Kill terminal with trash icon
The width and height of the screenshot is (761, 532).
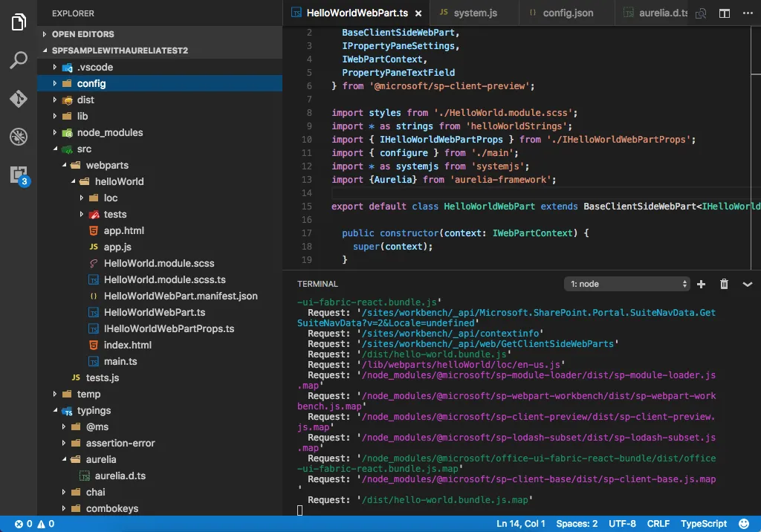[724, 284]
